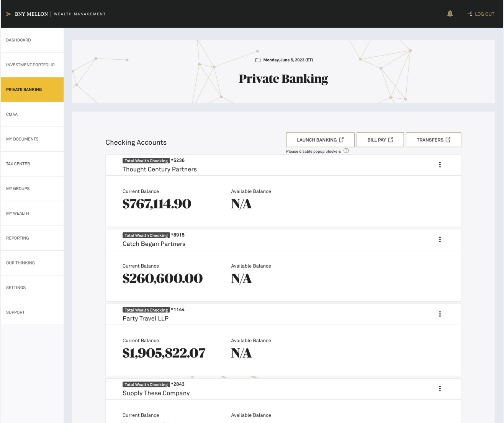Viewport: 504px width, 423px height.
Task: Select Supply These Company account name
Action: 156,393
